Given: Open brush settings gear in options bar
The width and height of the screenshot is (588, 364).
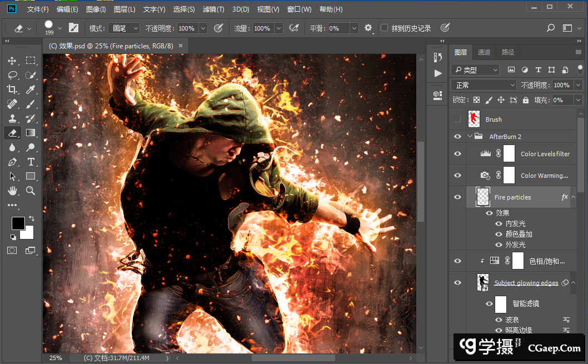Looking at the screenshot, I should (368, 28).
